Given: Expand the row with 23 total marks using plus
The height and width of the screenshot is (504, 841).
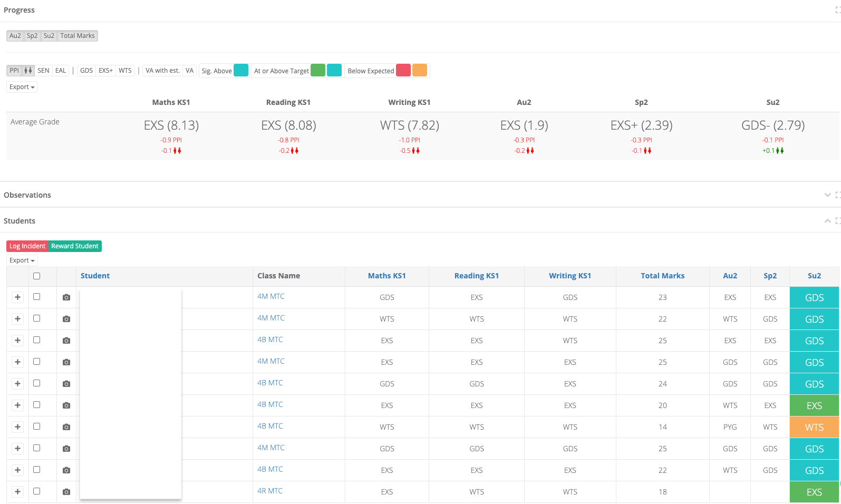Looking at the screenshot, I should pos(17,297).
